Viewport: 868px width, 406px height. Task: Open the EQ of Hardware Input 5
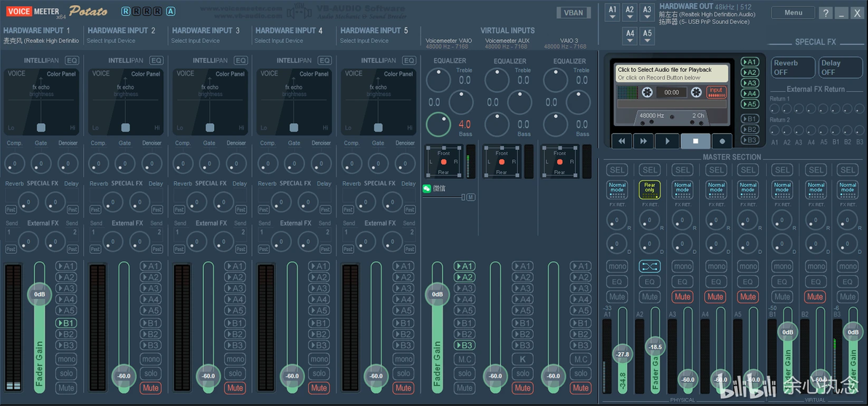(x=409, y=60)
